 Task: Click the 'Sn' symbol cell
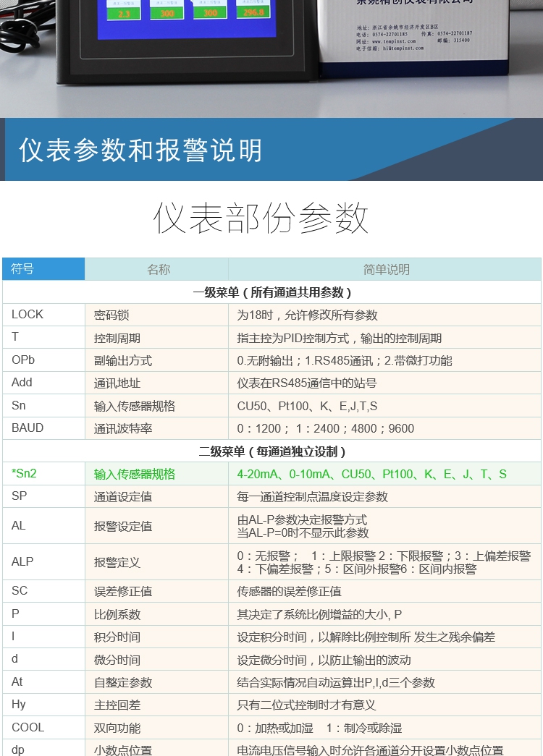43,405
